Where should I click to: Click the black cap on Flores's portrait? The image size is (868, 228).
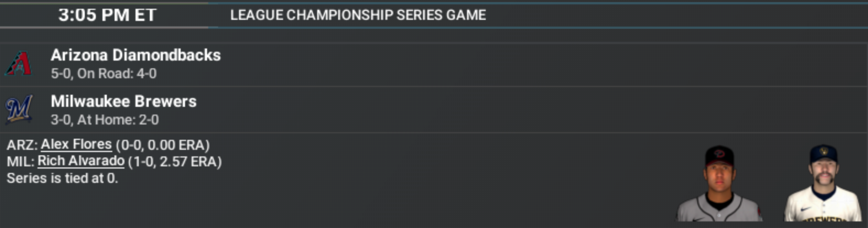[719, 156]
